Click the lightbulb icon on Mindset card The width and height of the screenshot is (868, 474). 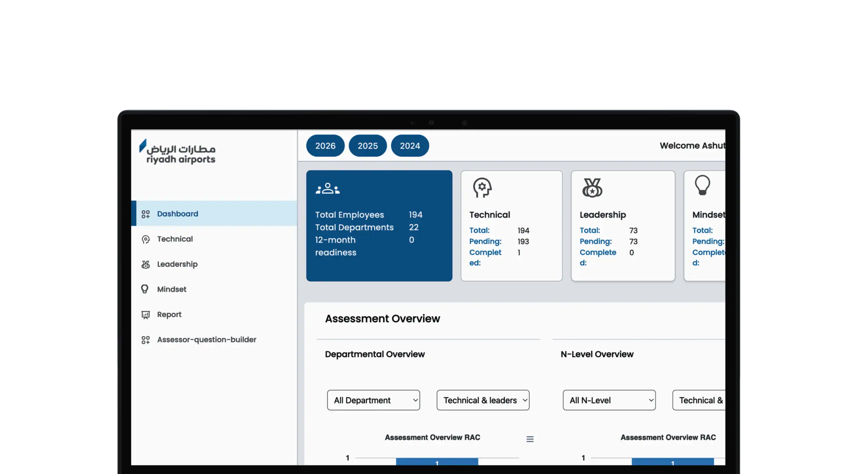pyautogui.click(x=702, y=185)
